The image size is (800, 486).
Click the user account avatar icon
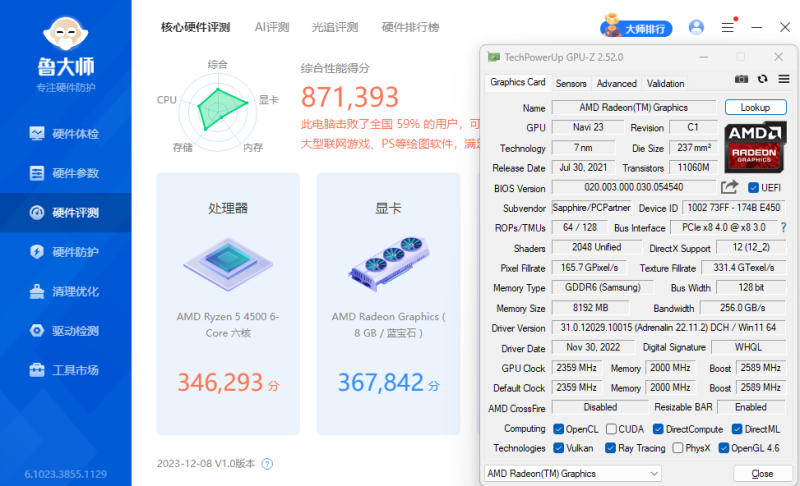click(x=696, y=27)
